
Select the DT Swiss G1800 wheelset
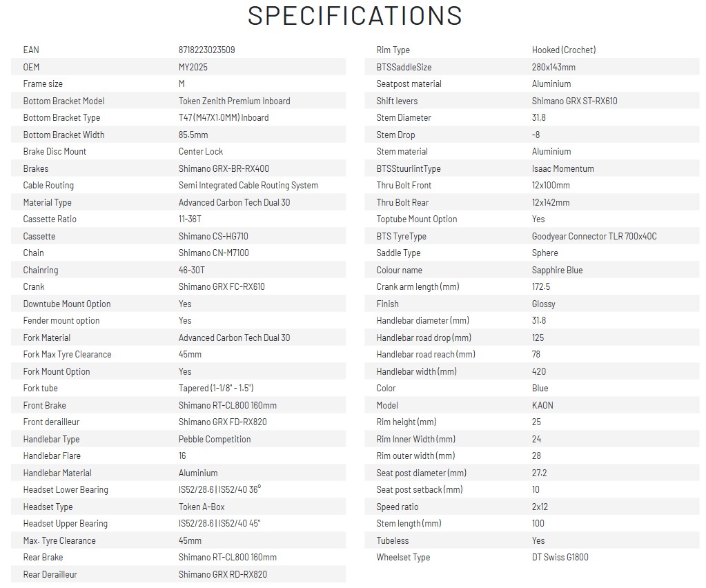[560, 558]
